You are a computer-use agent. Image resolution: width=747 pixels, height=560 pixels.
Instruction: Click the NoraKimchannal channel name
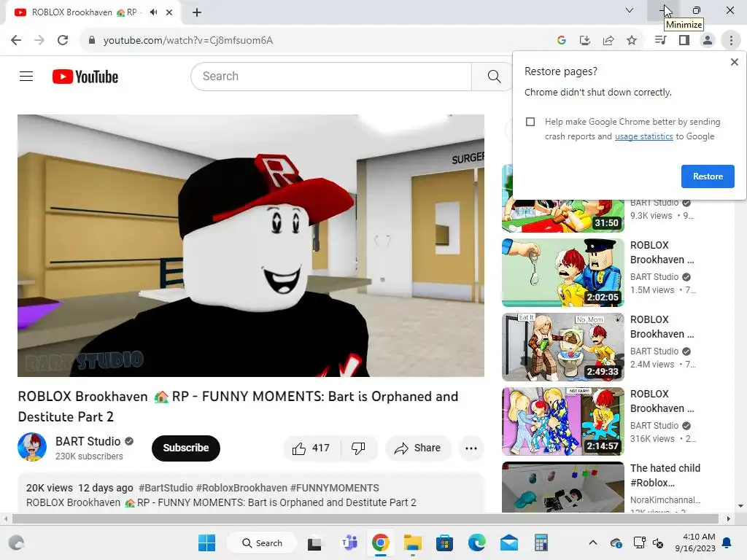point(665,500)
